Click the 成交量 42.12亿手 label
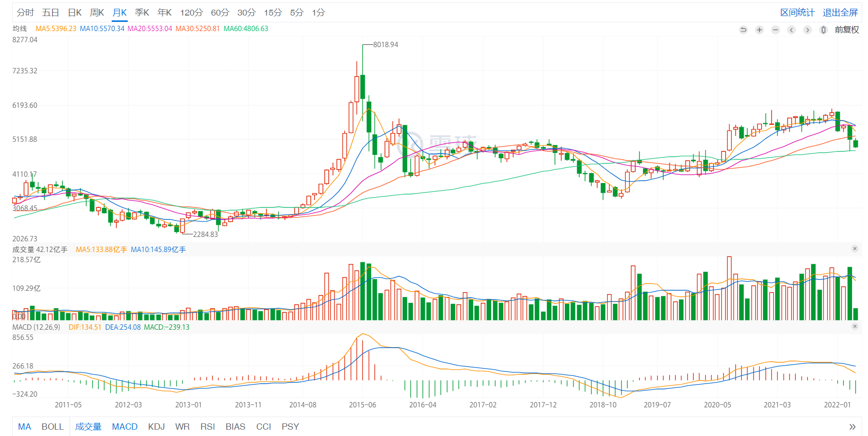The width and height of the screenshot is (868, 436). coord(40,250)
